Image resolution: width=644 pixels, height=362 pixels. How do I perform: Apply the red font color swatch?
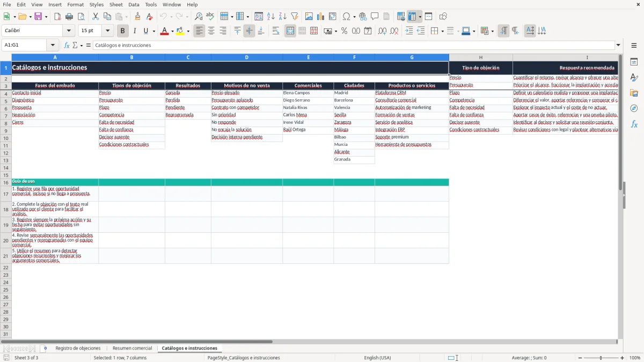coord(164,31)
